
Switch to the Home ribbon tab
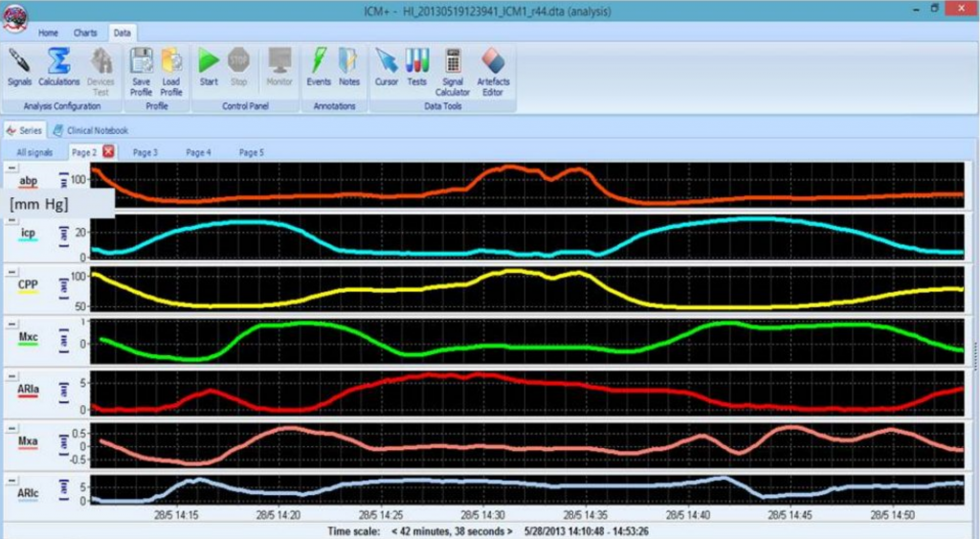[x=48, y=33]
